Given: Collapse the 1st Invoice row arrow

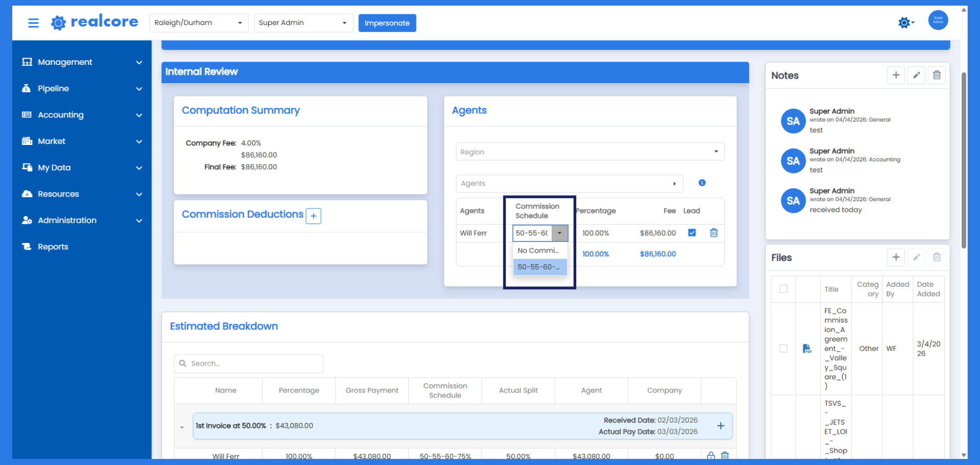Looking at the screenshot, I should pos(182,427).
